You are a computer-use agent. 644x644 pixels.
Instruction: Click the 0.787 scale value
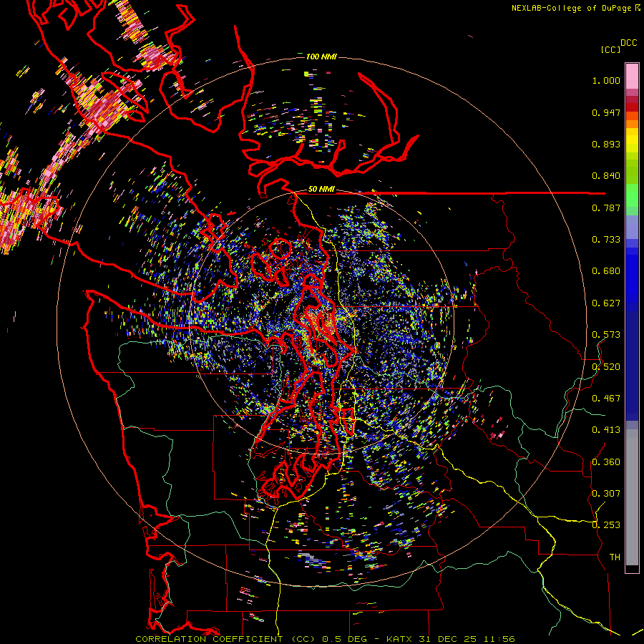[606, 208]
